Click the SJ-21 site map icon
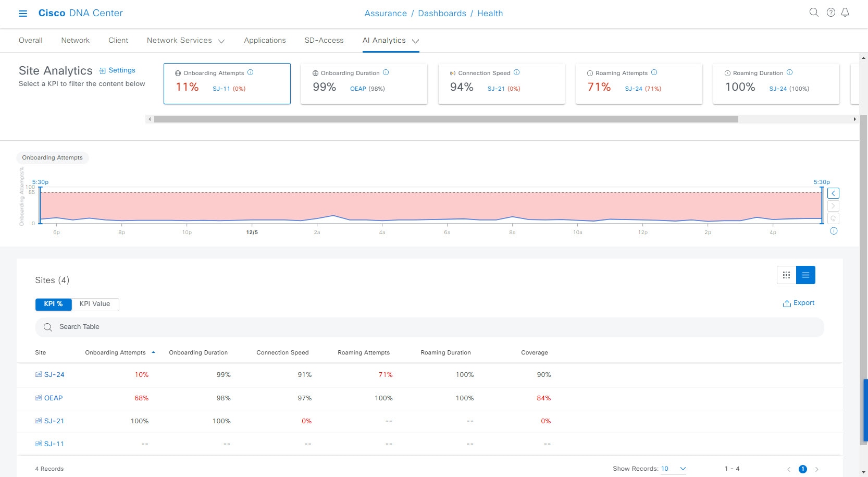 click(x=39, y=421)
